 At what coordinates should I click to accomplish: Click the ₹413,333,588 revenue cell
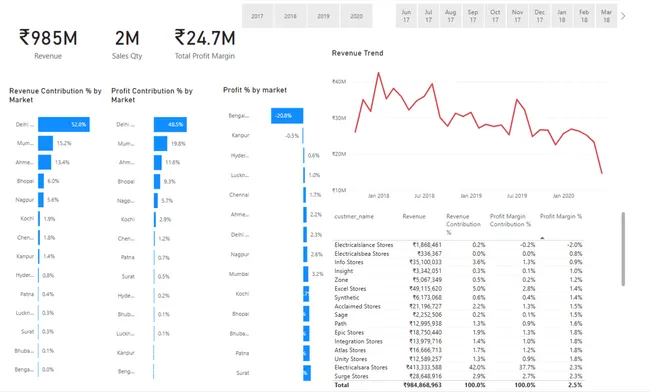coord(424,368)
